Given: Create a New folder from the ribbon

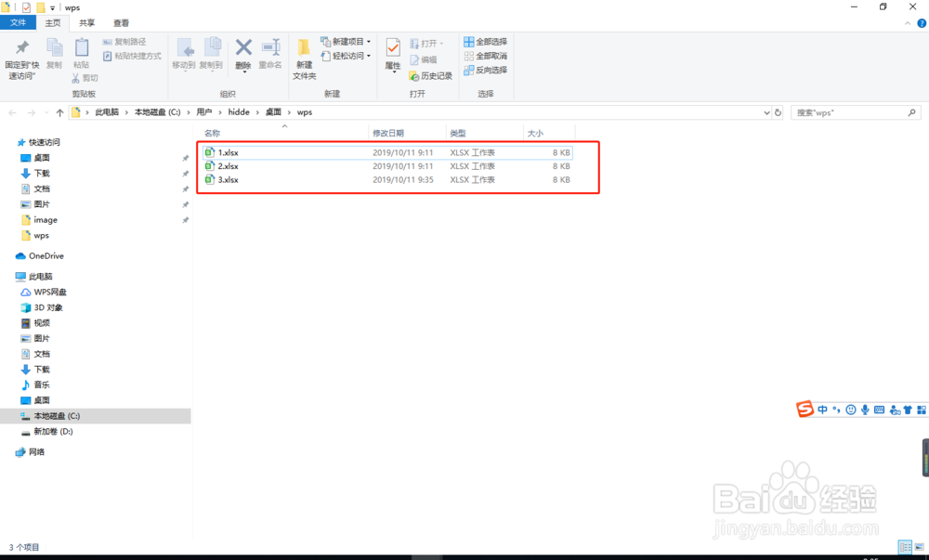Looking at the screenshot, I should click(x=304, y=59).
